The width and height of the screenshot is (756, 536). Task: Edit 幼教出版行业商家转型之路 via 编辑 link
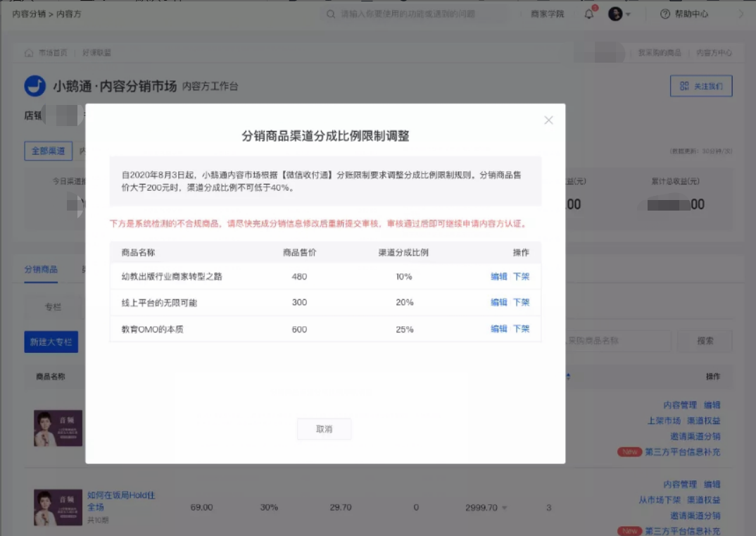pyautogui.click(x=498, y=276)
